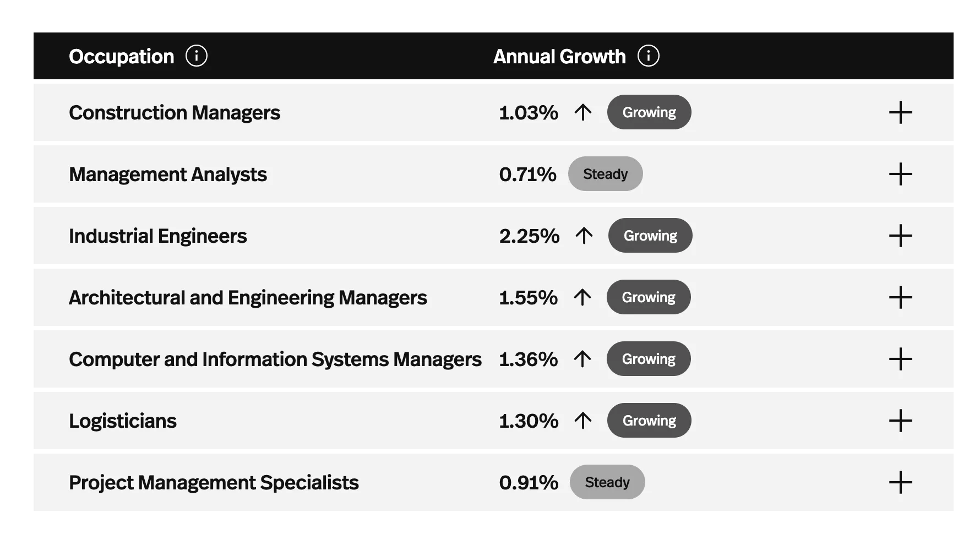This screenshot has width=980, height=545.
Task: Click the info icon beside Annual Growth
Action: coord(648,56)
